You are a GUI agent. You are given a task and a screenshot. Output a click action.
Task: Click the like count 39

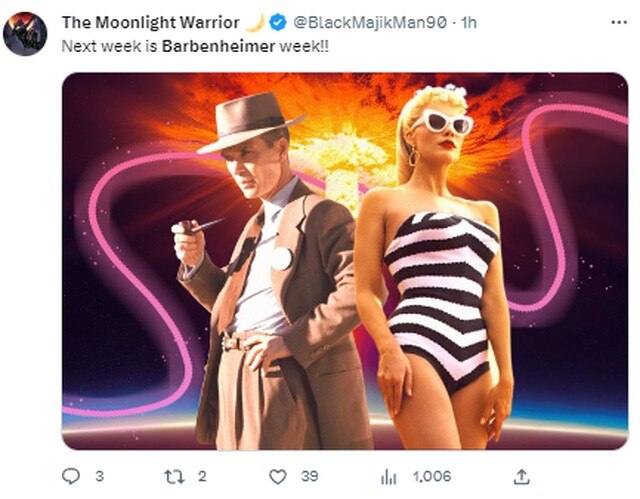pyautogui.click(x=309, y=476)
